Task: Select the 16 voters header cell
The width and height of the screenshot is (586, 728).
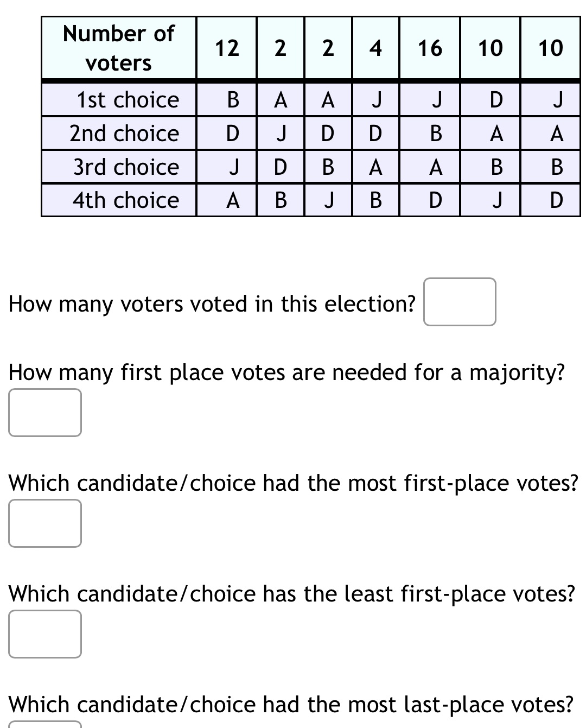Action: (429, 48)
